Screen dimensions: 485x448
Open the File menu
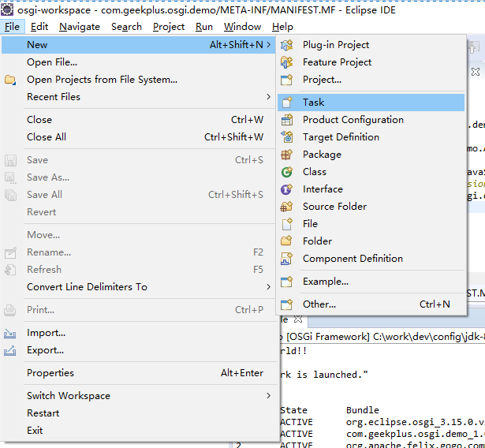12,27
